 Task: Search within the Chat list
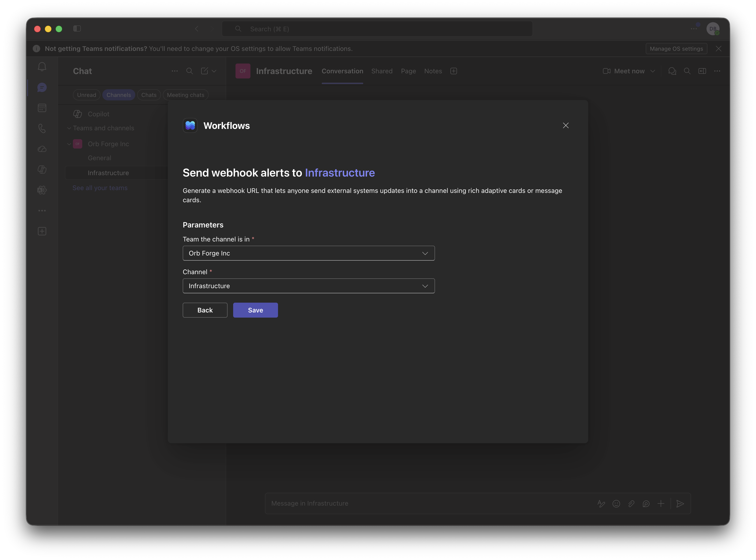tap(190, 71)
